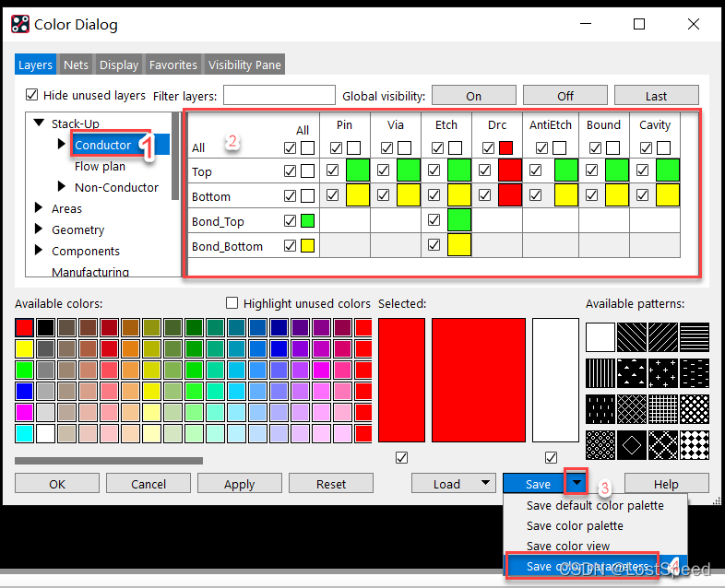725x588 pixels.
Task: Enable Highlight unused colors checkbox
Action: (232, 303)
